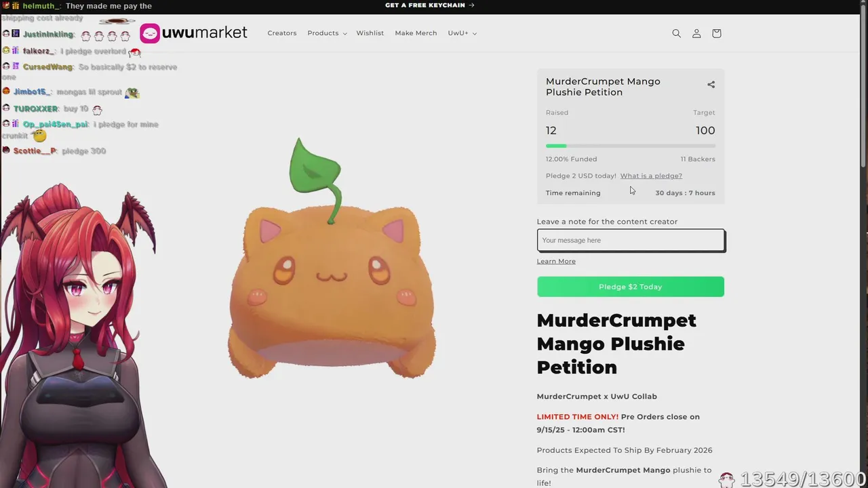This screenshot has height=488, width=868.
Task: Open the shopping cart icon
Action: coord(717,33)
